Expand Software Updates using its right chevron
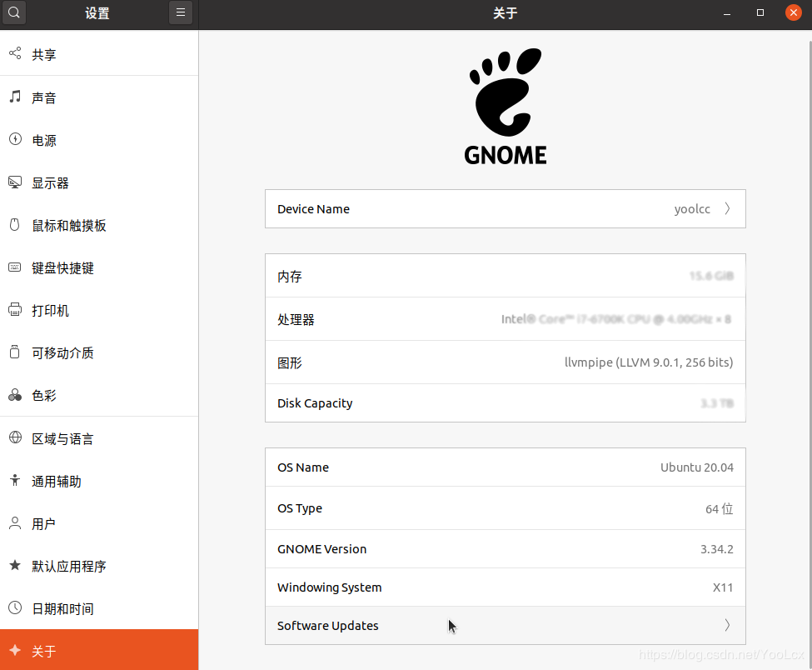 point(727,625)
